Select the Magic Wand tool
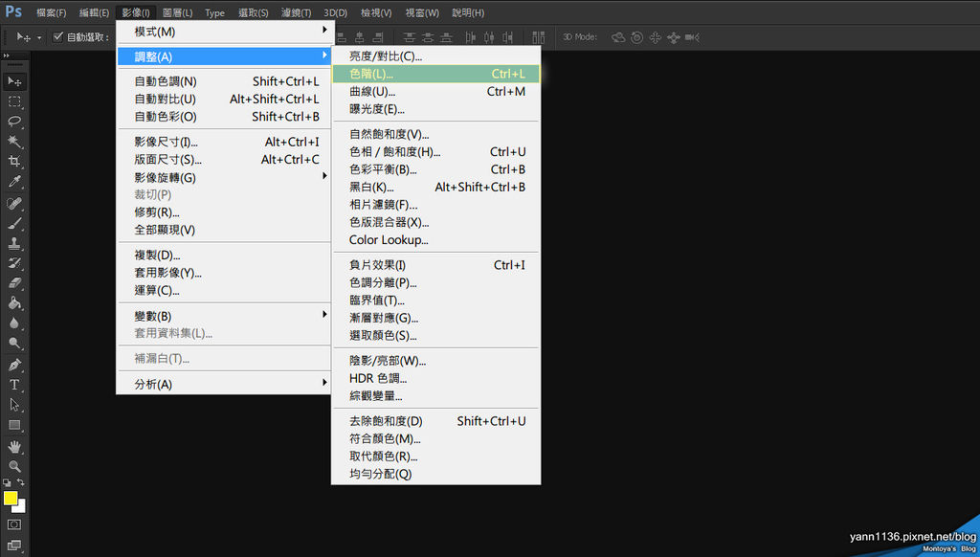 coord(13,142)
